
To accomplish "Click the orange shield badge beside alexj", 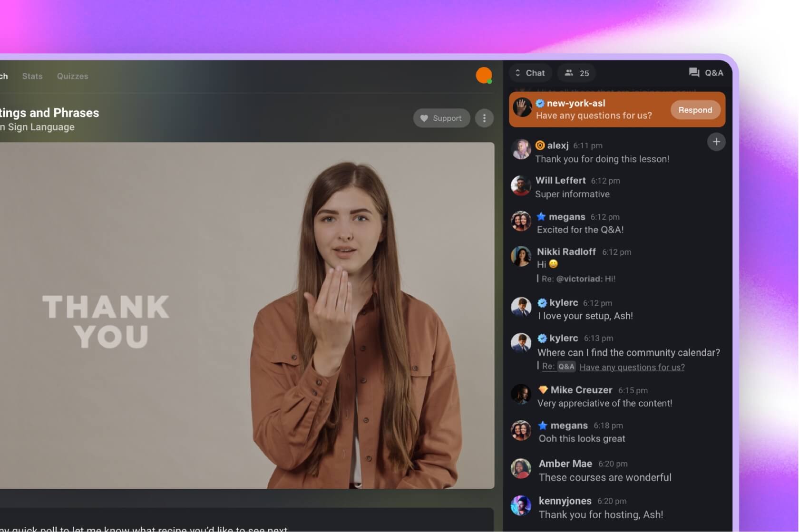I will (540, 145).
